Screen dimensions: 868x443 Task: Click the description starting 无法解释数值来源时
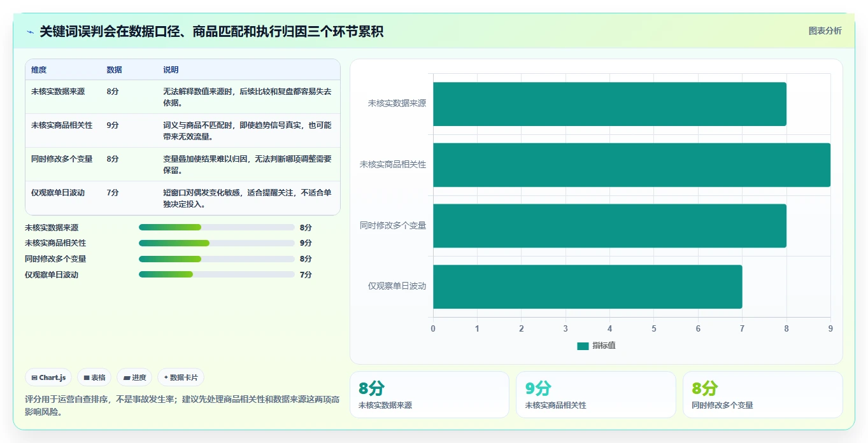(x=247, y=97)
